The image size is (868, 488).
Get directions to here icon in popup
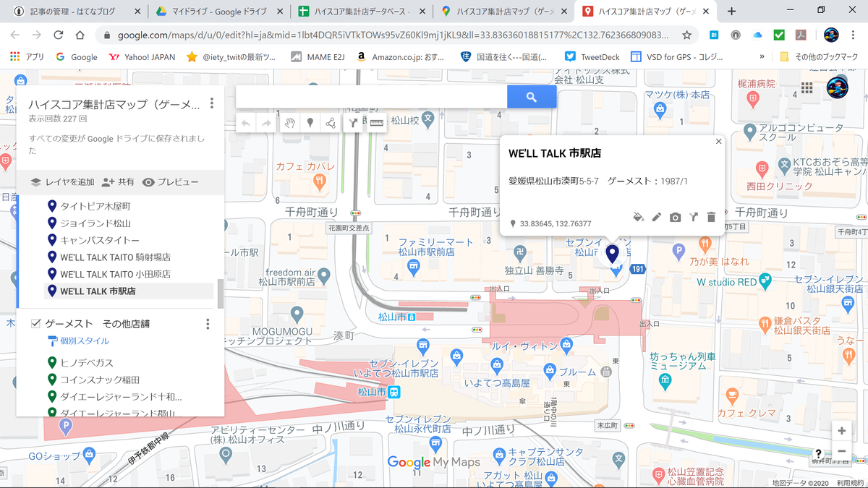[x=693, y=217]
